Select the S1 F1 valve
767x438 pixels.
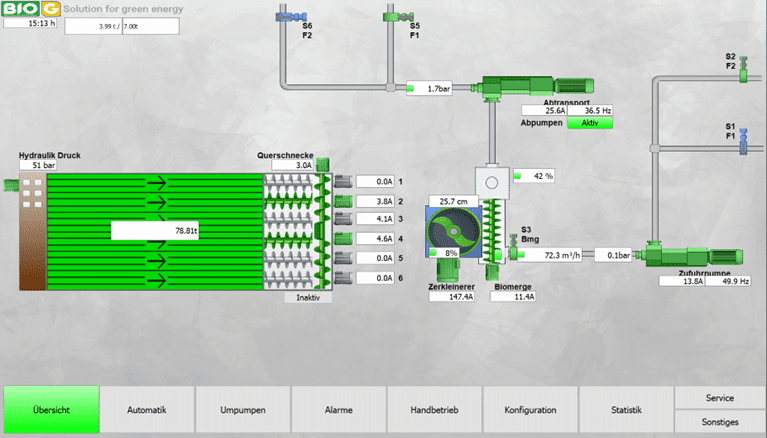pos(744,141)
